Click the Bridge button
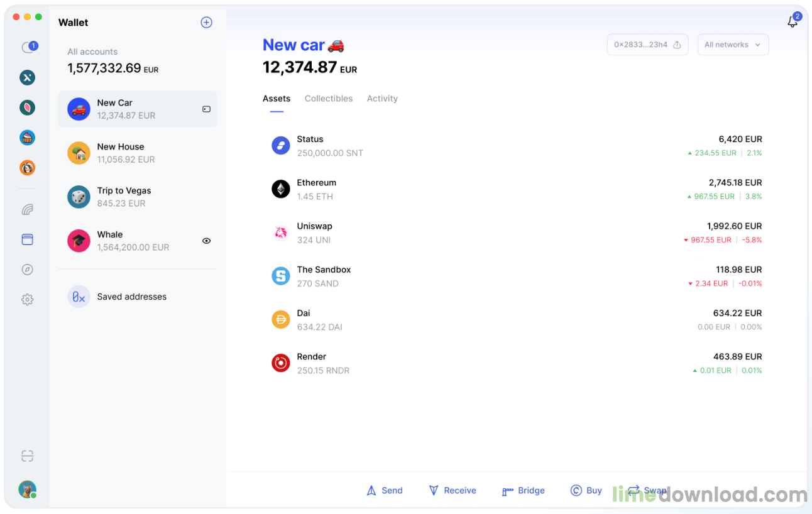 pos(524,491)
